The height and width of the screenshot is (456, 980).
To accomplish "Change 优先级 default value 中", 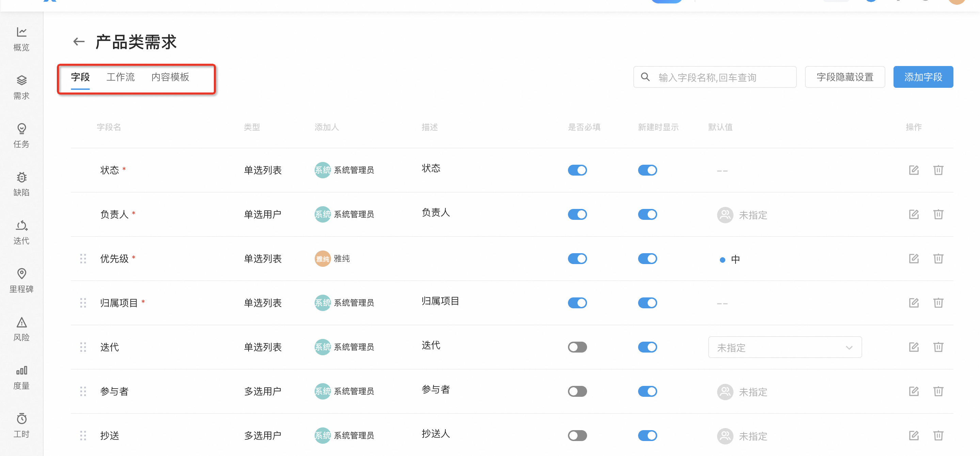I will click(x=730, y=259).
